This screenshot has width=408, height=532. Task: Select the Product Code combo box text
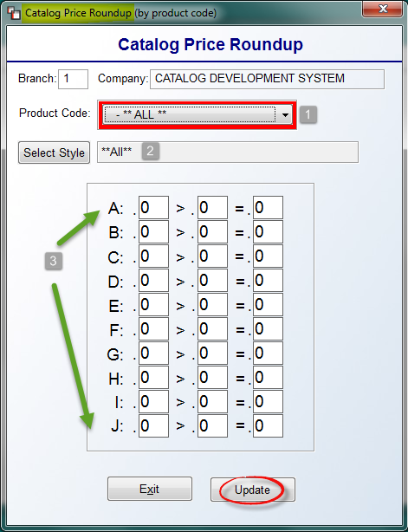tap(190, 115)
